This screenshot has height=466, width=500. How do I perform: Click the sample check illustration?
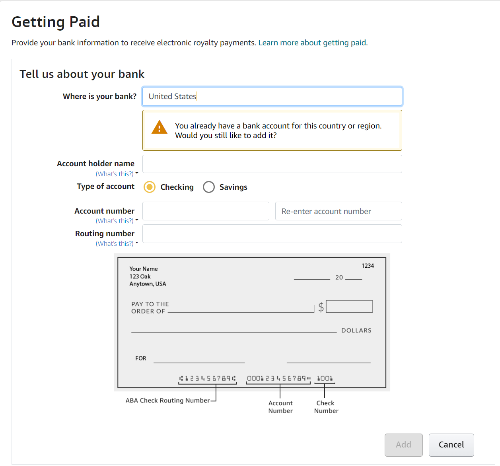(x=252, y=322)
